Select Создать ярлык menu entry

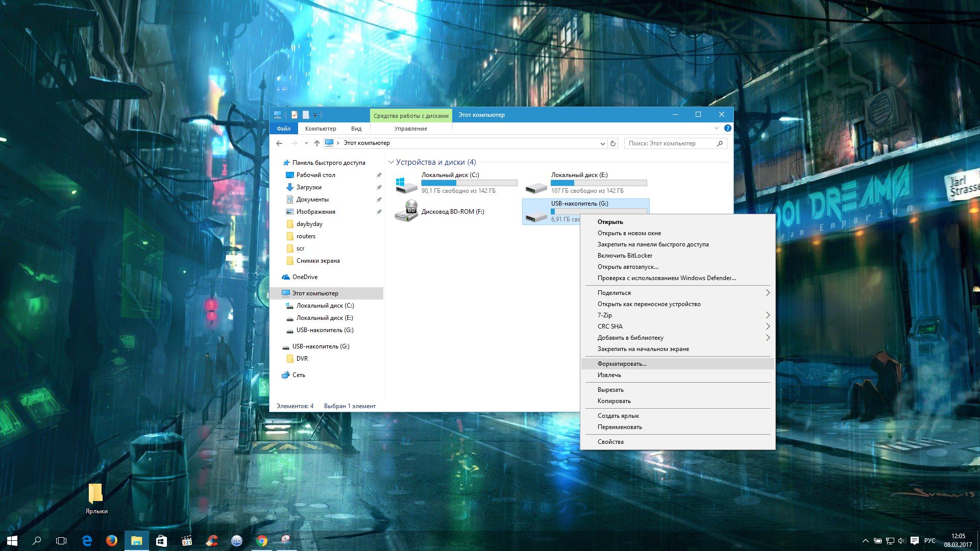point(677,416)
